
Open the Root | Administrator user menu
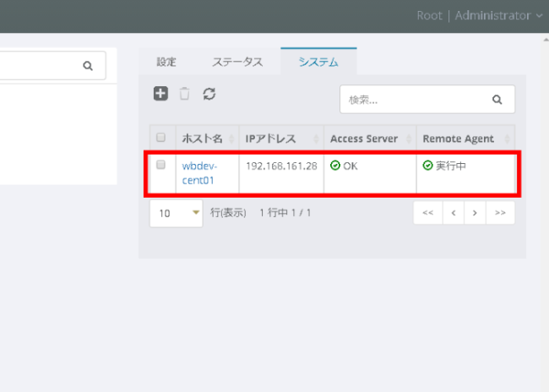click(479, 15)
